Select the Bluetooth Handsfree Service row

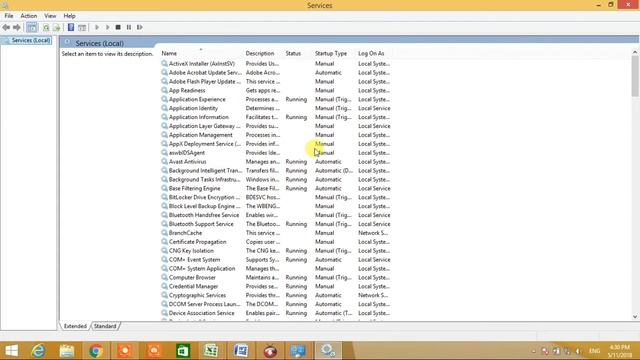(x=276, y=215)
